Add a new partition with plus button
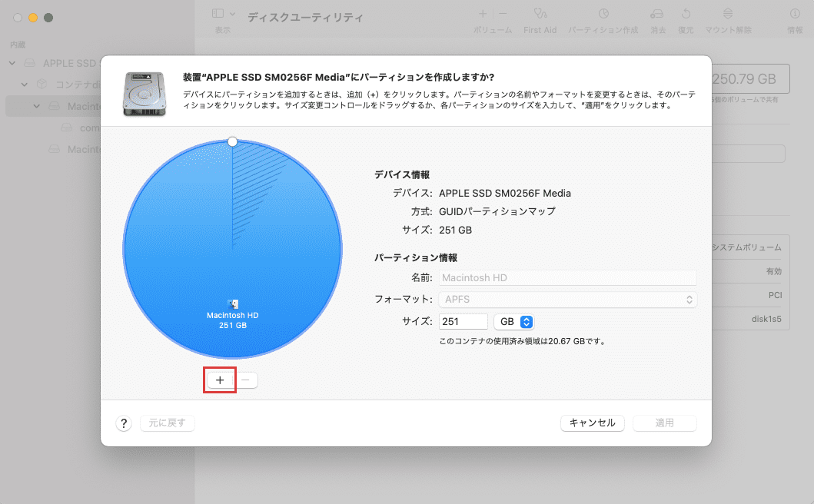The width and height of the screenshot is (814, 504). pos(220,380)
